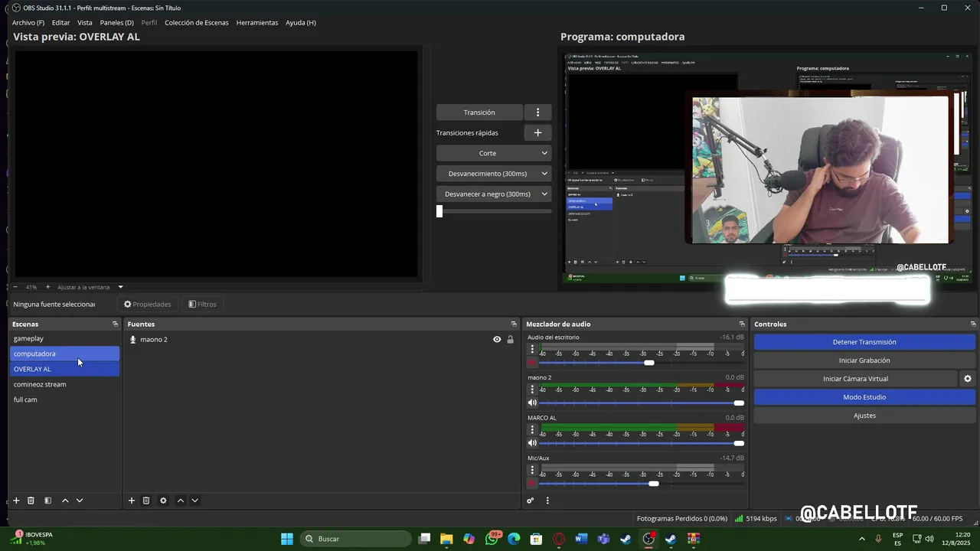Open advanced audio properties gears icon

point(530,500)
